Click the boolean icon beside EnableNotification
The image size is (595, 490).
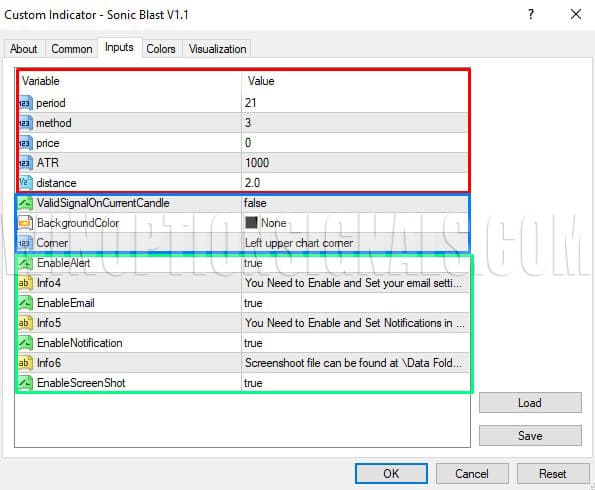click(x=25, y=343)
